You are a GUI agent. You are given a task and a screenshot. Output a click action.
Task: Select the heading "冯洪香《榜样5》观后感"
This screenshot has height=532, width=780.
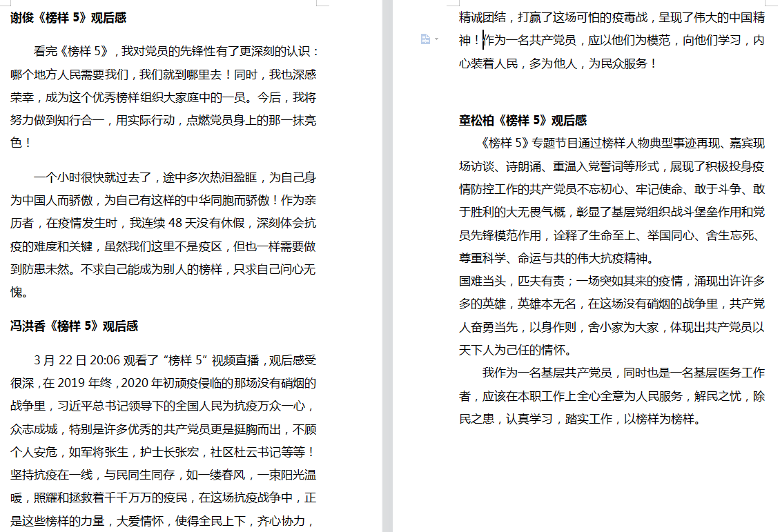(74, 326)
